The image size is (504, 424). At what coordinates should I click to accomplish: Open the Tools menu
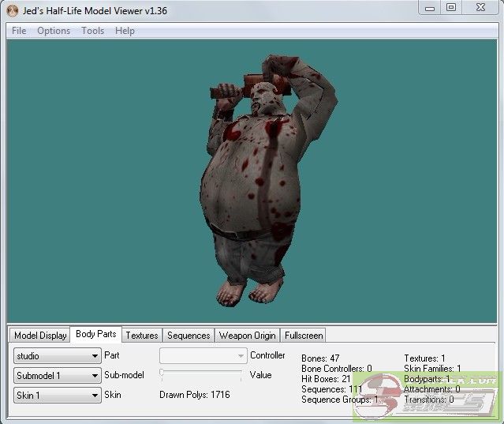point(92,31)
